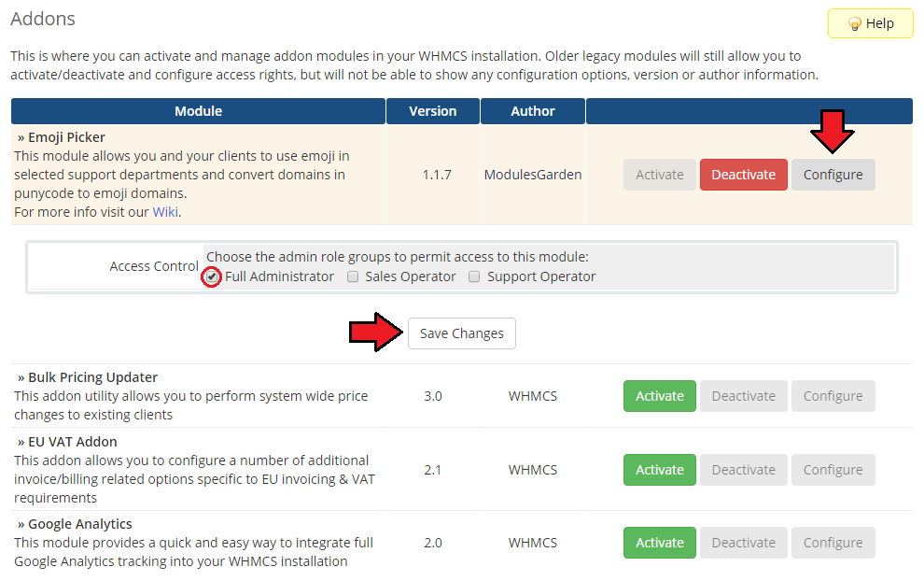The image size is (924, 581).
Task: Select the Emoji Picker module title
Action: (x=66, y=137)
